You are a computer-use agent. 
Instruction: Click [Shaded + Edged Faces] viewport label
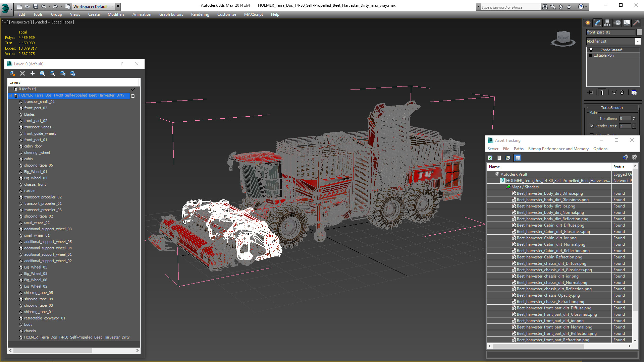[x=54, y=22]
